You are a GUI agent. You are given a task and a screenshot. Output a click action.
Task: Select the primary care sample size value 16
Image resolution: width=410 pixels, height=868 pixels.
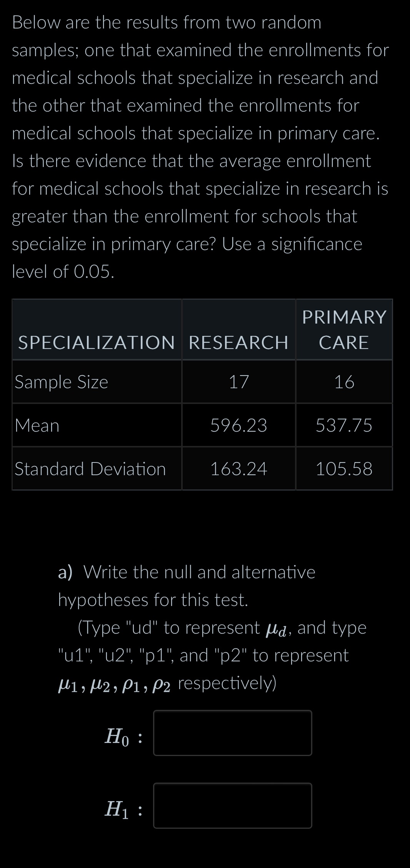[343, 382]
